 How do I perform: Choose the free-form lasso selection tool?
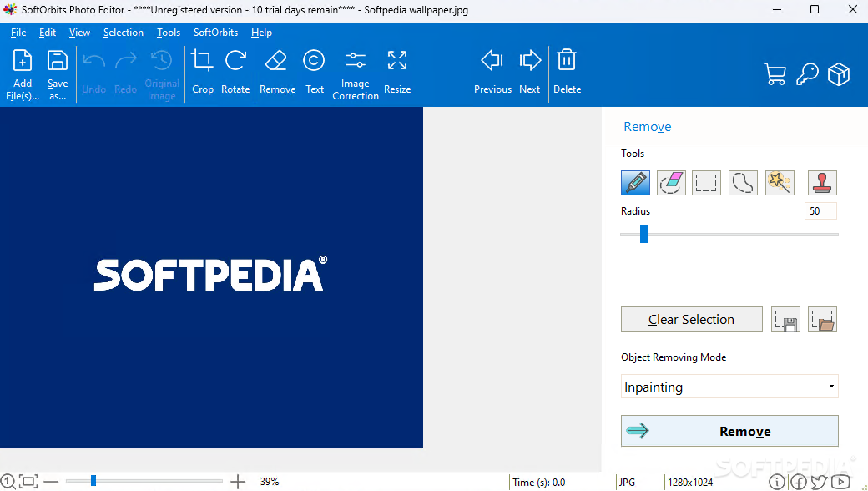coord(743,182)
